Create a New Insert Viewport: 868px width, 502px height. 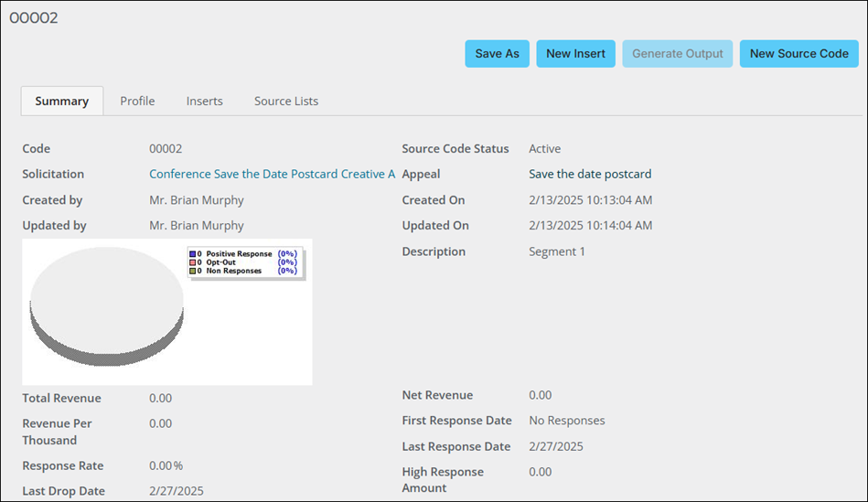(x=575, y=54)
